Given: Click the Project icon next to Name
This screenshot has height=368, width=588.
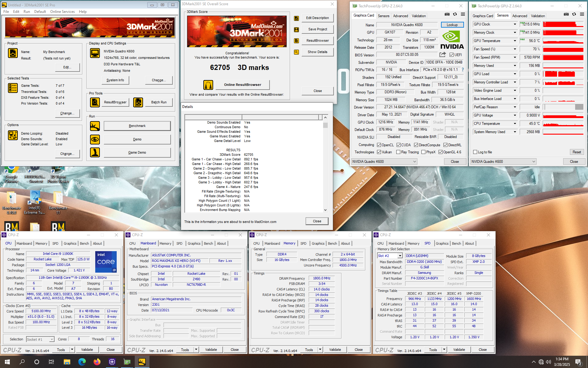Looking at the screenshot, I should 13,53.
